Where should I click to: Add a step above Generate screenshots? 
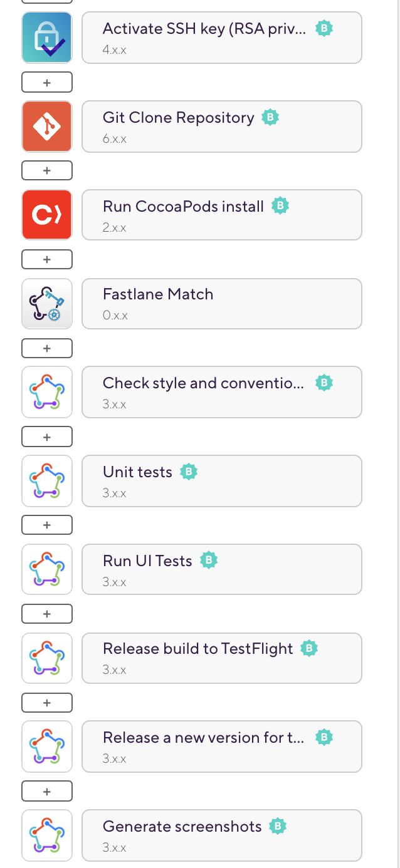47,792
